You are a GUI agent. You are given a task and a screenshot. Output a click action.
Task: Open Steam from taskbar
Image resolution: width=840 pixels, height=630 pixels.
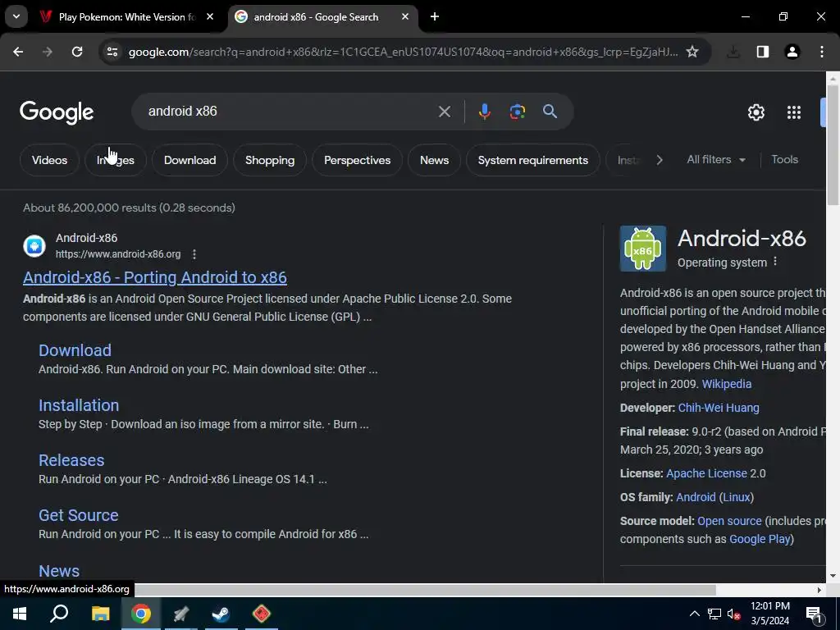tap(221, 614)
